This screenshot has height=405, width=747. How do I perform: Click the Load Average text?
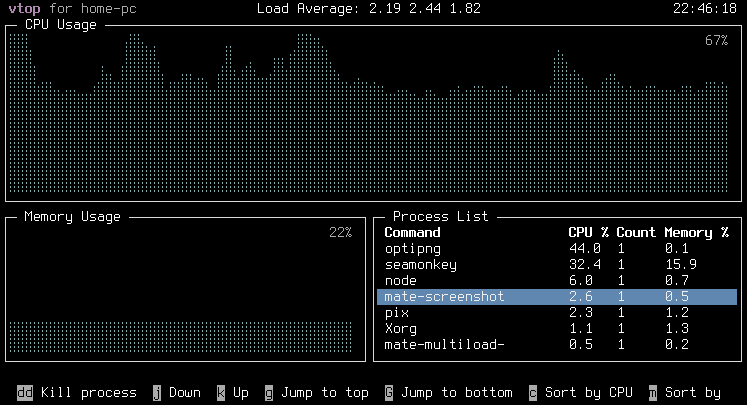tap(369, 9)
